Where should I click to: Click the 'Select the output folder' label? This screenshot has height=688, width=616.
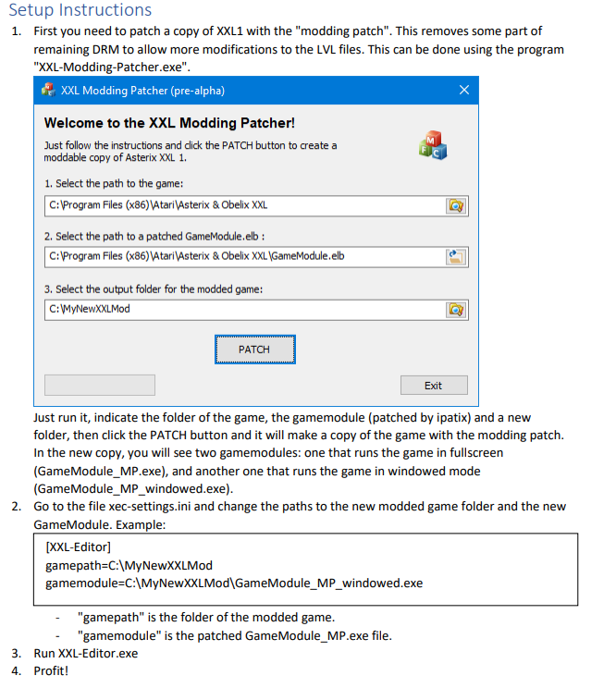tap(154, 289)
